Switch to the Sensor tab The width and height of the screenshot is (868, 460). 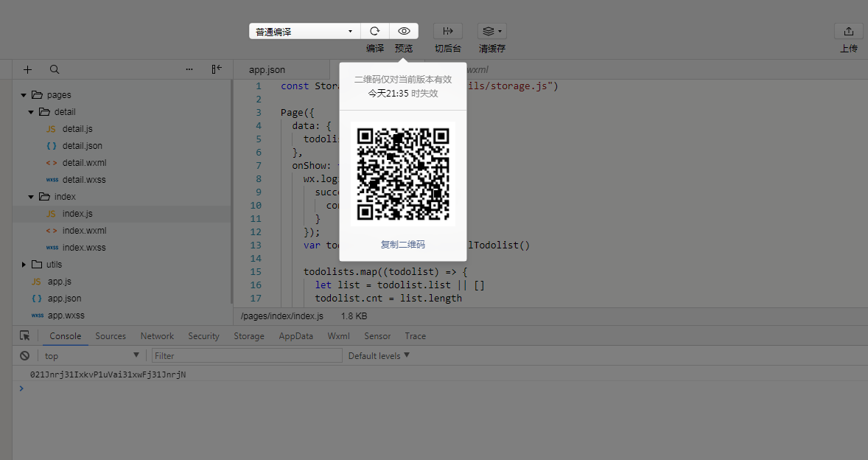click(x=377, y=336)
